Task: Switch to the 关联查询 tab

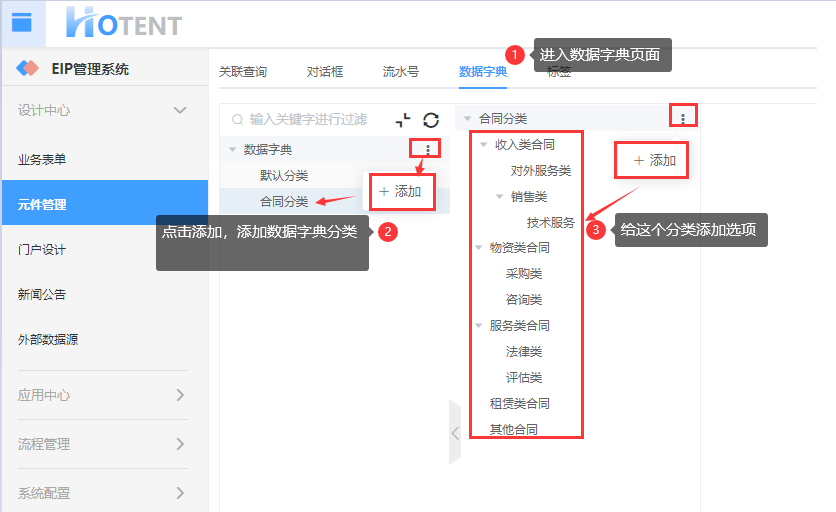Action: (243, 71)
